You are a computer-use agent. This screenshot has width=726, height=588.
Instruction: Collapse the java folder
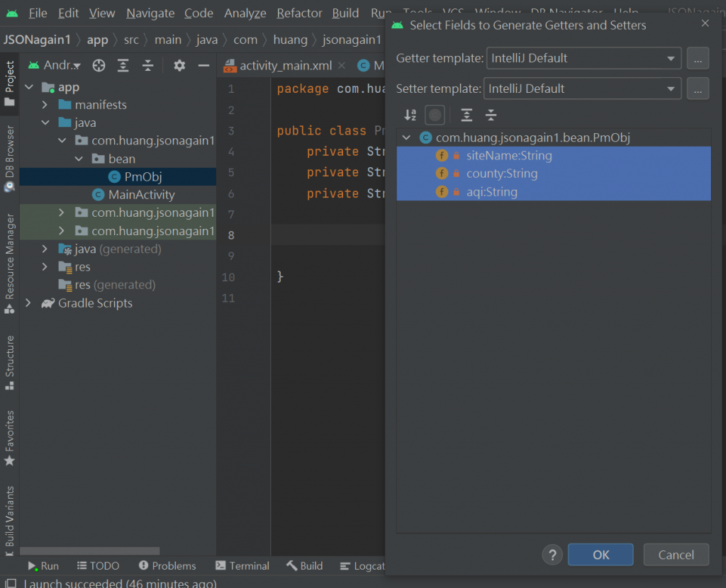pyautogui.click(x=45, y=123)
